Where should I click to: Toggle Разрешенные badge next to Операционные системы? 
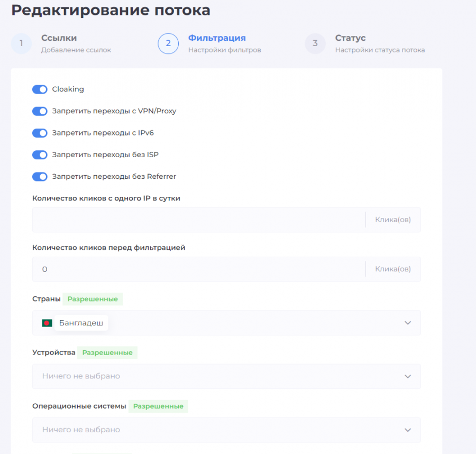pyautogui.click(x=158, y=406)
